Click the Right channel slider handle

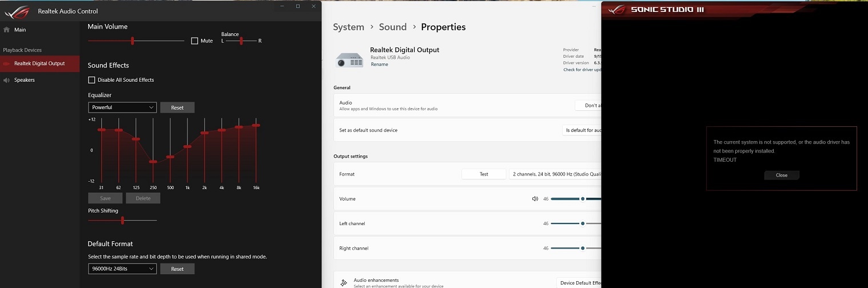pos(582,248)
